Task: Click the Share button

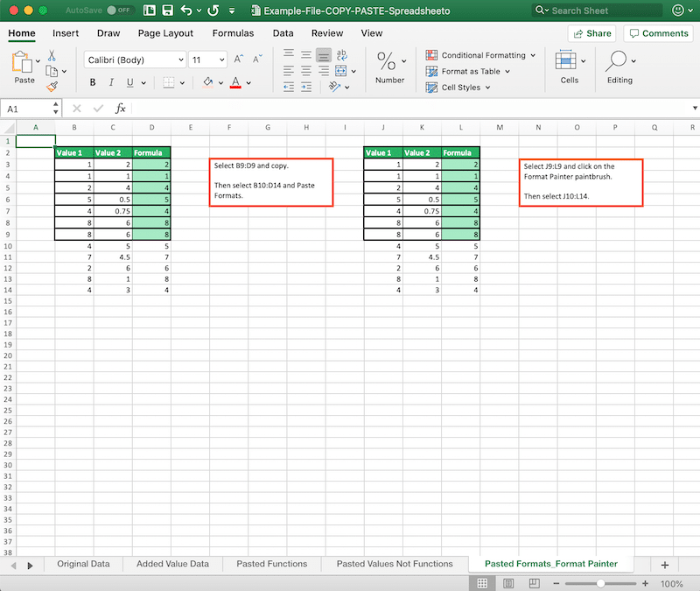Action: pyautogui.click(x=592, y=33)
